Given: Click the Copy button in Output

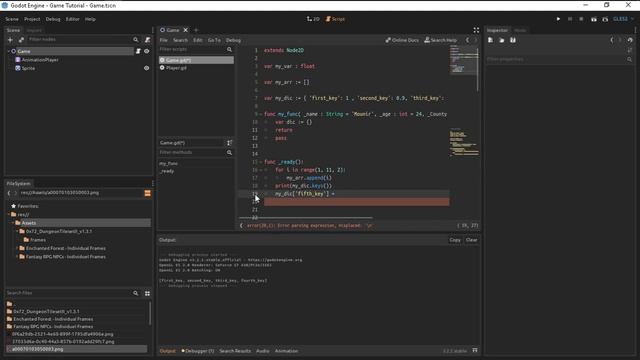Looking at the screenshot, I should pos(455,240).
